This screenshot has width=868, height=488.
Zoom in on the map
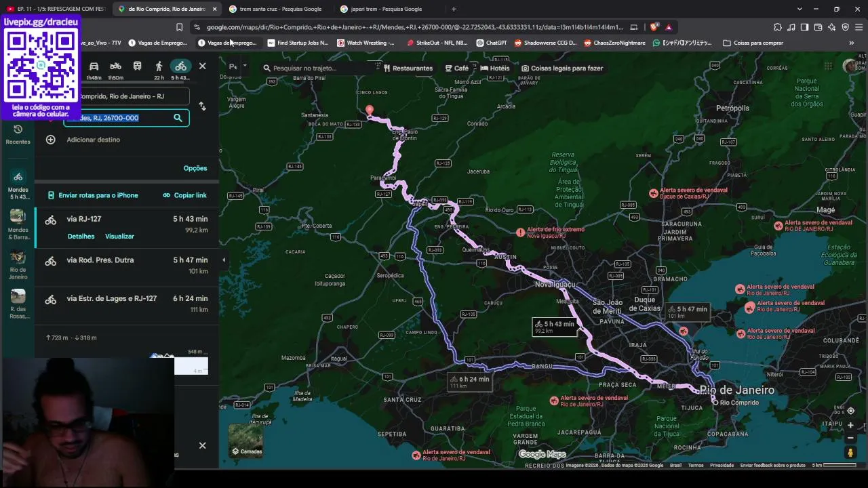click(x=850, y=426)
